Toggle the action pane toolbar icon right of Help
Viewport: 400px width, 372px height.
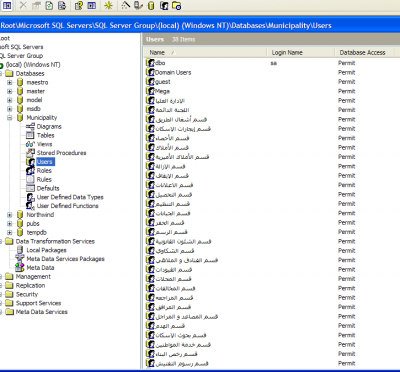[92, 5]
